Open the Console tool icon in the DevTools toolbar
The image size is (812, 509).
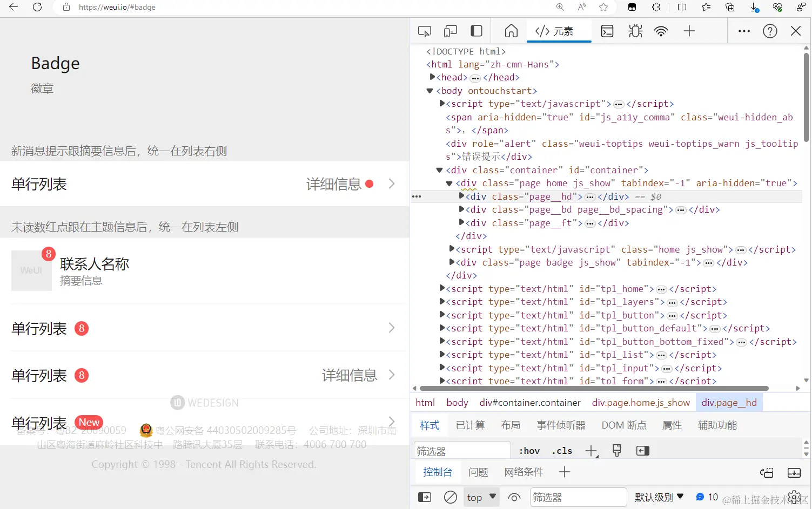(607, 31)
